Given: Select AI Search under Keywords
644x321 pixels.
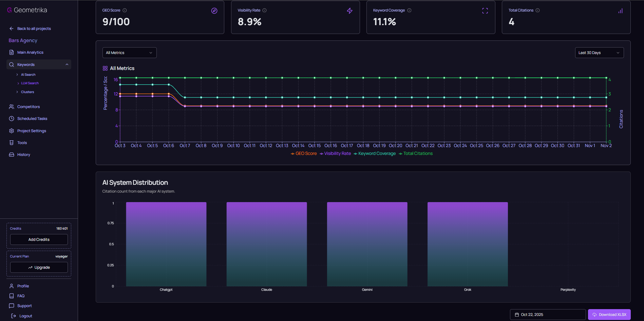Looking at the screenshot, I should click(x=28, y=74).
